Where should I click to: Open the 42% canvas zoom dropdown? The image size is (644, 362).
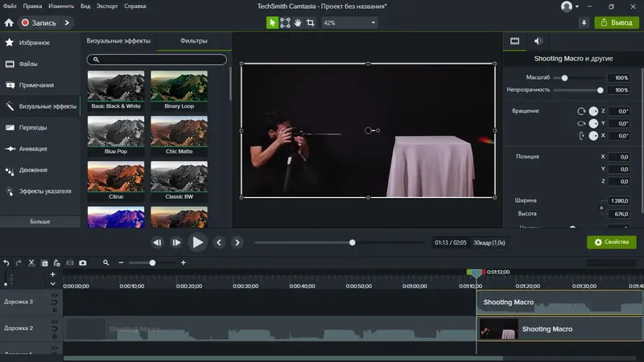(349, 23)
